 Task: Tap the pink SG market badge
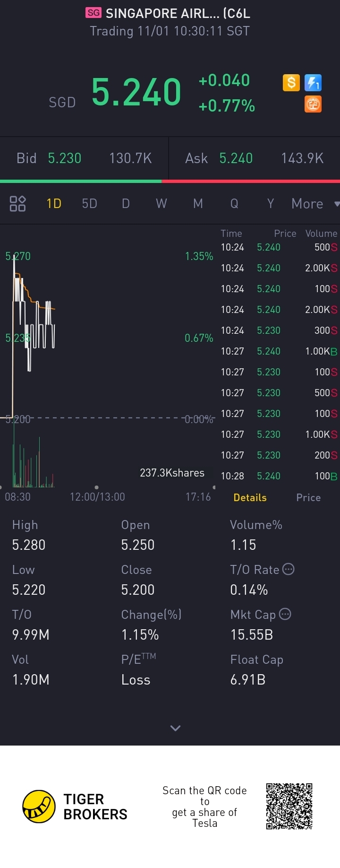coord(93,13)
